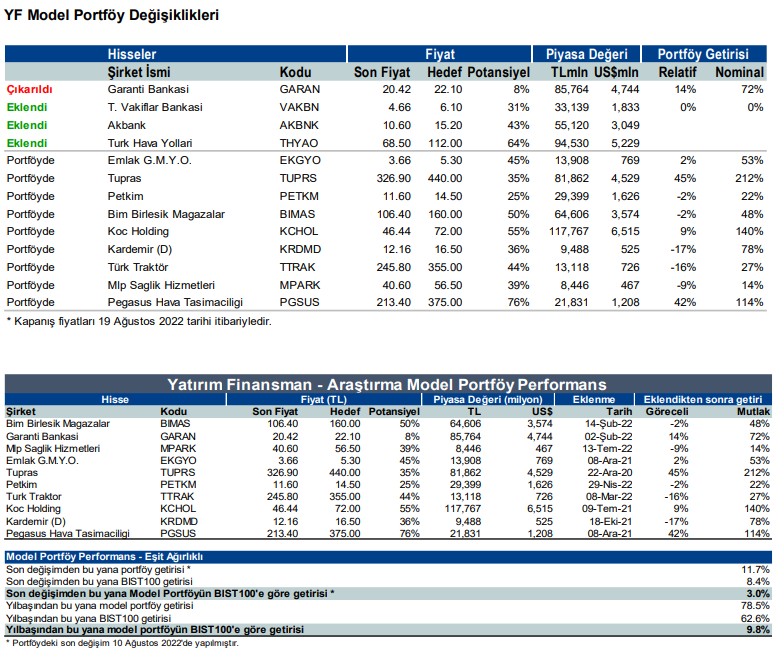Click the 62.6% year-to-date BIST100 return
The width and height of the screenshot is (779, 653).
coord(756,619)
